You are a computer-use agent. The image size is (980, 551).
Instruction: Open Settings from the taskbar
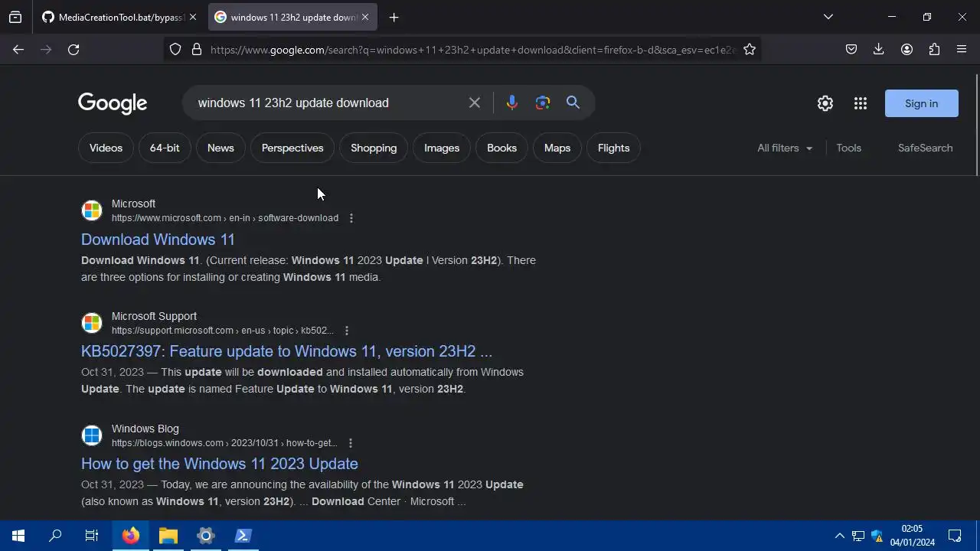206,536
